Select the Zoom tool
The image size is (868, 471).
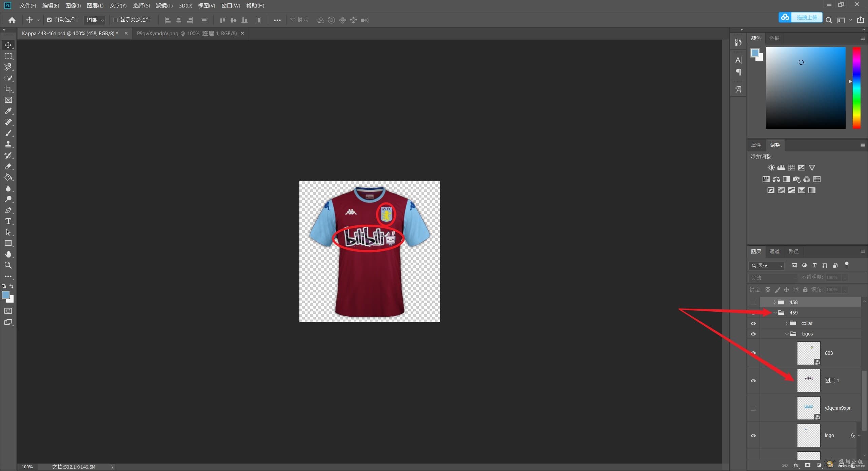pyautogui.click(x=8, y=265)
